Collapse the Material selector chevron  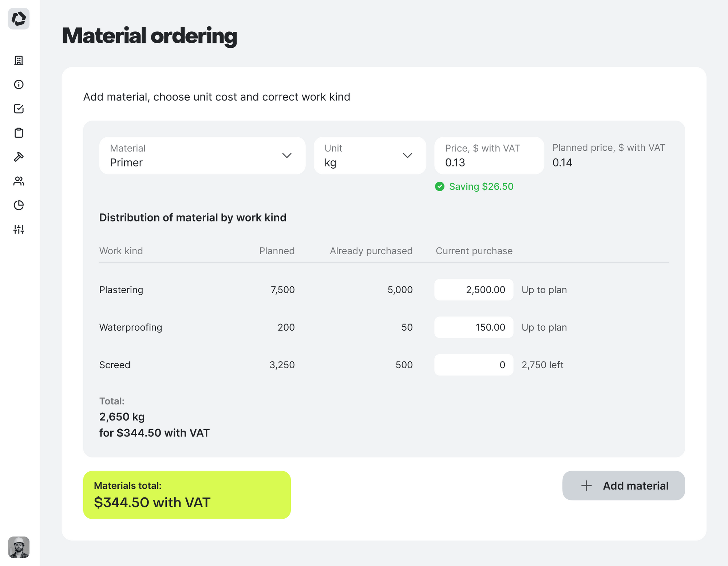click(x=287, y=156)
